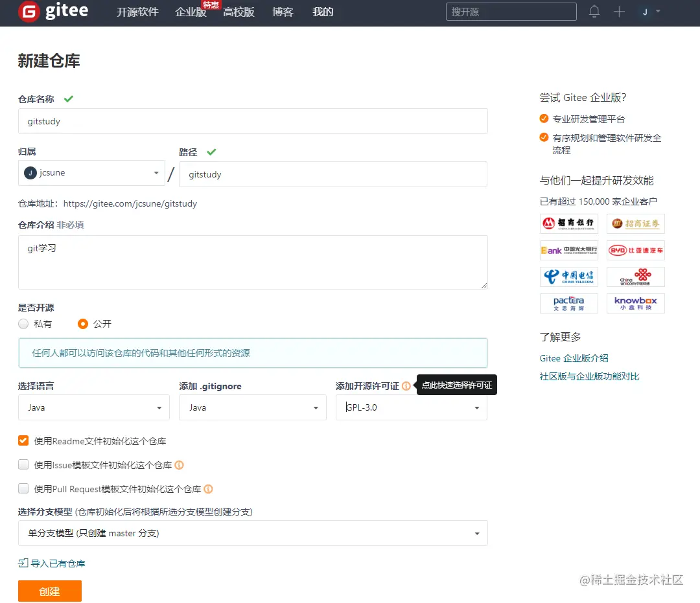Click the pactera logo
700x603 pixels.
569,303
